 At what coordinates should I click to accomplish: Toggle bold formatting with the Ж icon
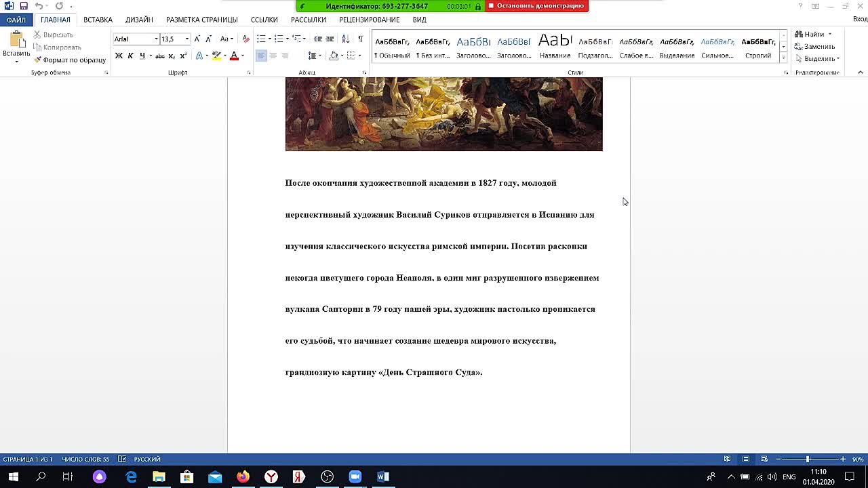(118, 54)
